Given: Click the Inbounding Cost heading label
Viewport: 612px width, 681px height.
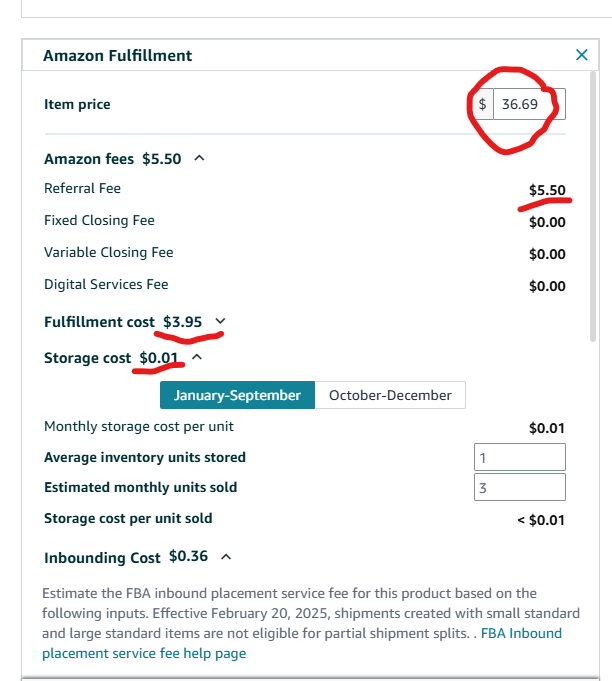Looking at the screenshot, I should click(x=102, y=557).
